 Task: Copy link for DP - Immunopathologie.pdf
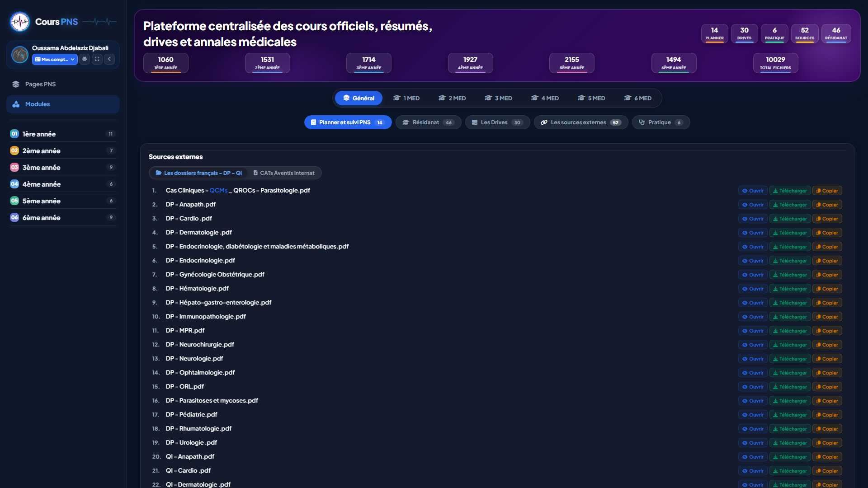827,317
